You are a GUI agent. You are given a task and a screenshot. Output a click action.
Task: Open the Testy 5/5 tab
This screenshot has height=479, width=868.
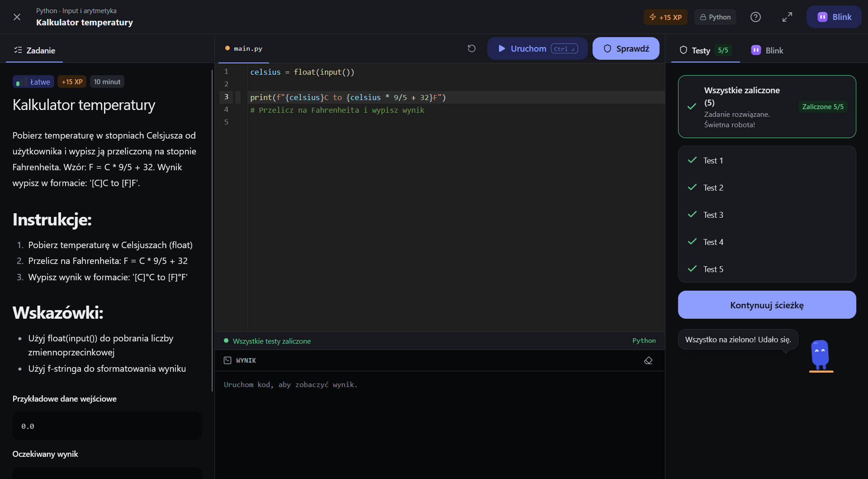pos(705,50)
